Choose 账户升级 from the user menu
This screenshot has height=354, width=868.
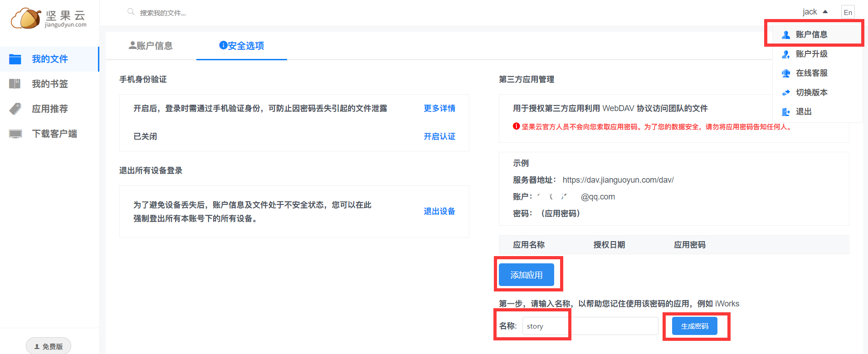coord(811,54)
